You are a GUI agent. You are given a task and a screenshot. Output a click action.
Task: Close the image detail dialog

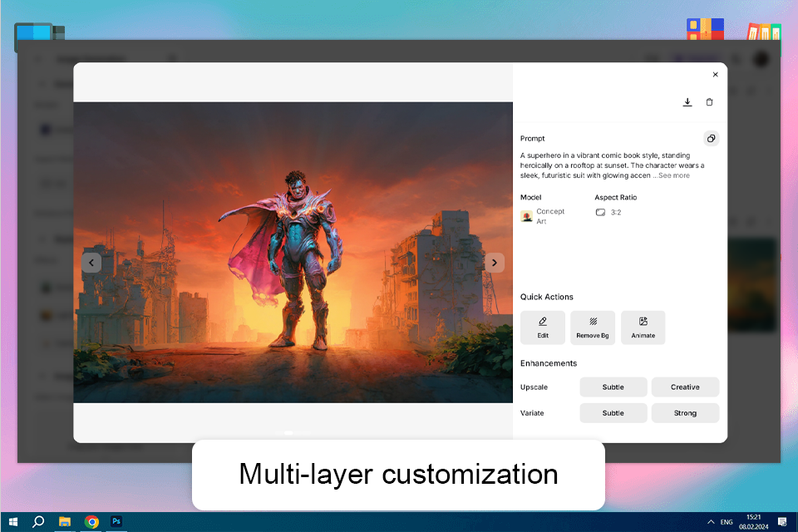coord(715,74)
